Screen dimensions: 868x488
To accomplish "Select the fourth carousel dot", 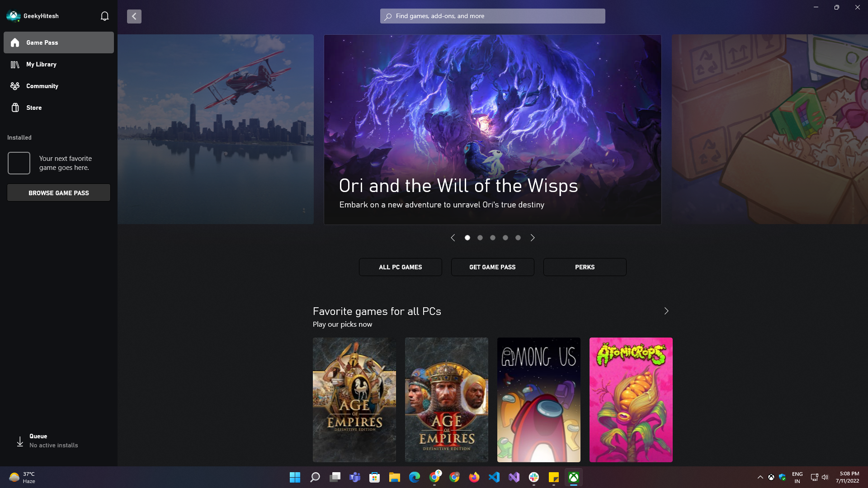I will tap(505, 238).
